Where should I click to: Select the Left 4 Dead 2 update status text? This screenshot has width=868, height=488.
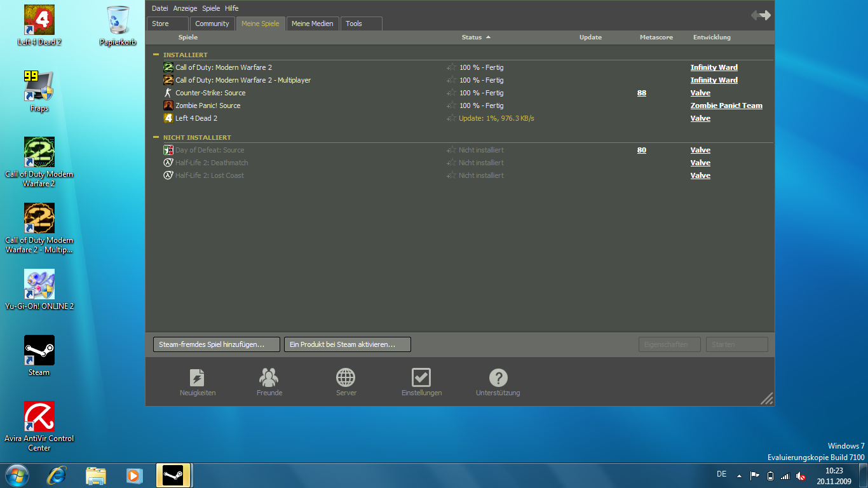496,118
